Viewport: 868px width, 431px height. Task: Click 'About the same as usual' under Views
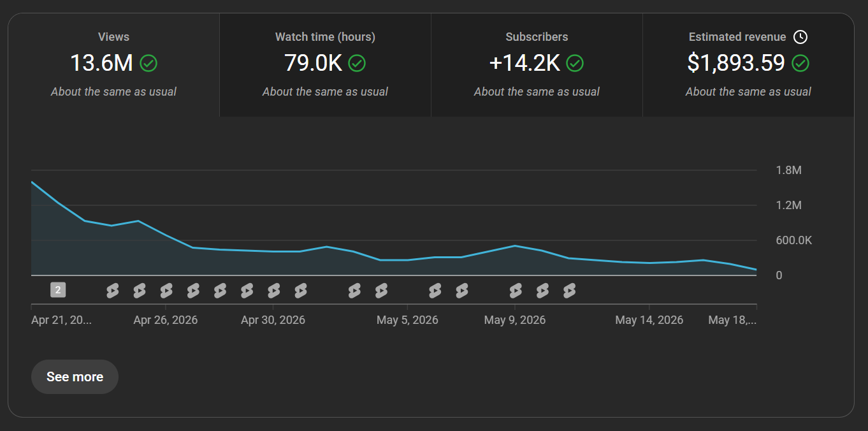[x=114, y=92]
